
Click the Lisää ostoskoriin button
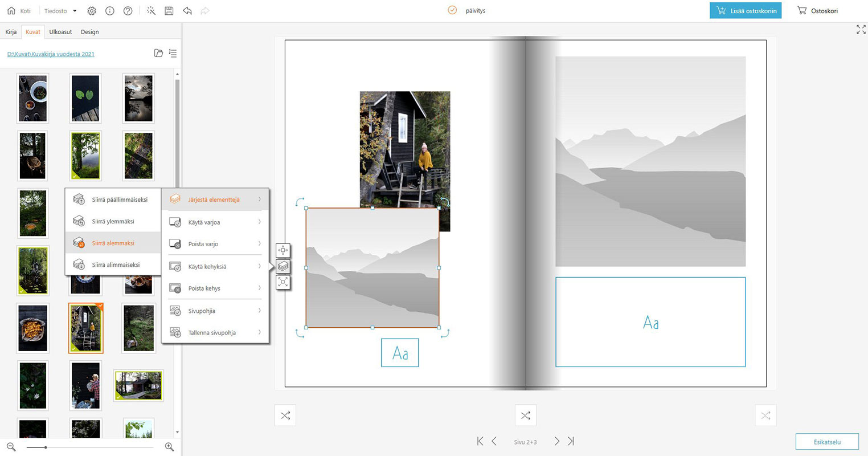coord(746,11)
